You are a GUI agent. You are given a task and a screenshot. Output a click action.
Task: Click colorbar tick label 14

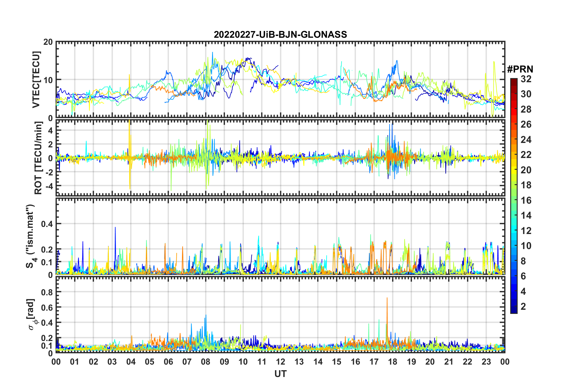pyautogui.click(x=526, y=215)
